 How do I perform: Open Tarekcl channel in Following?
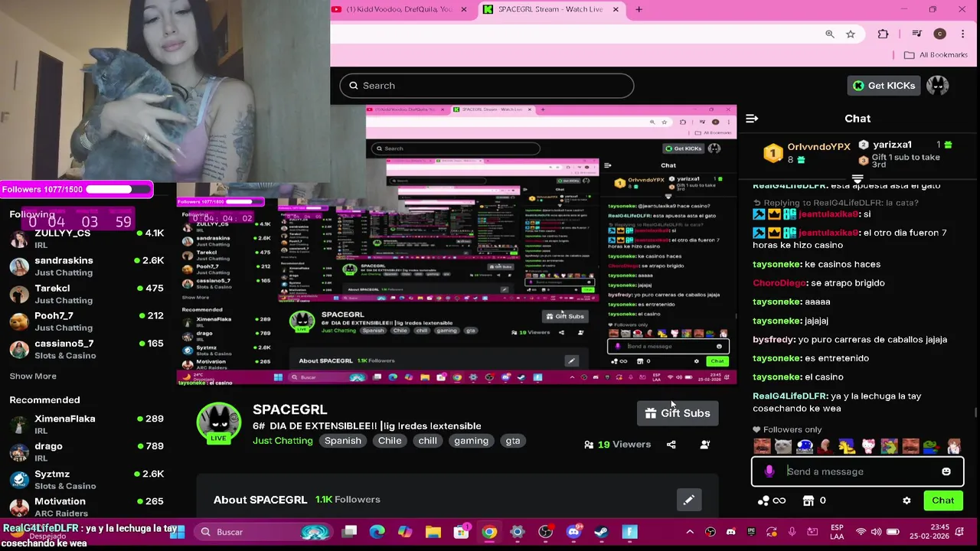[x=88, y=294]
